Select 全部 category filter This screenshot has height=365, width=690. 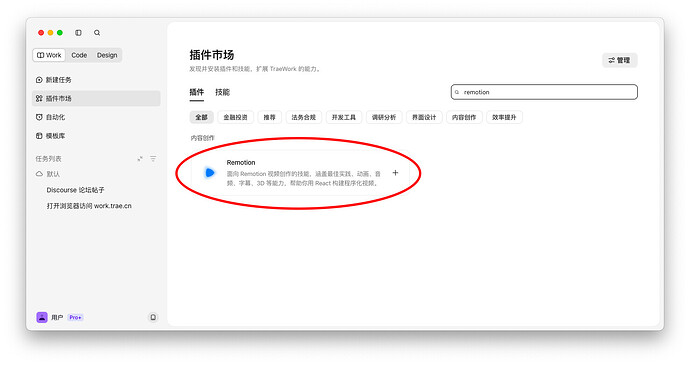click(x=202, y=117)
